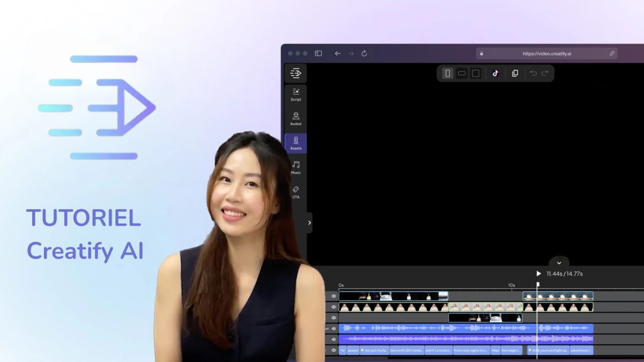This screenshot has height=362, width=644.
Task: Select the square aspect ratio icon
Action: (475, 73)
